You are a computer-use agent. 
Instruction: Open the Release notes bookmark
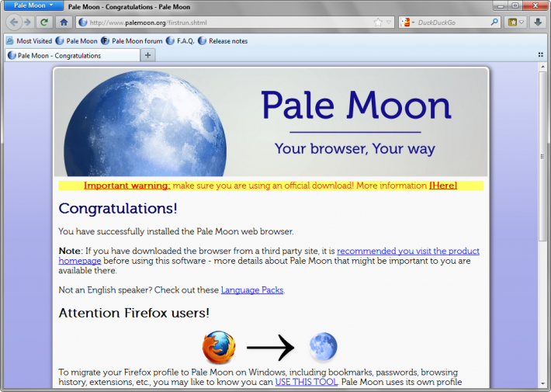[x=223, y=41]
